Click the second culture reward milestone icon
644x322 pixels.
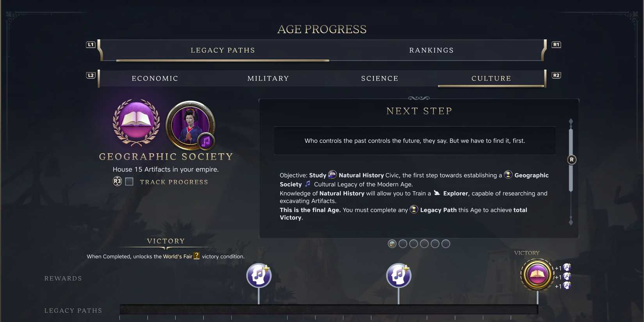tap(398, 275)
